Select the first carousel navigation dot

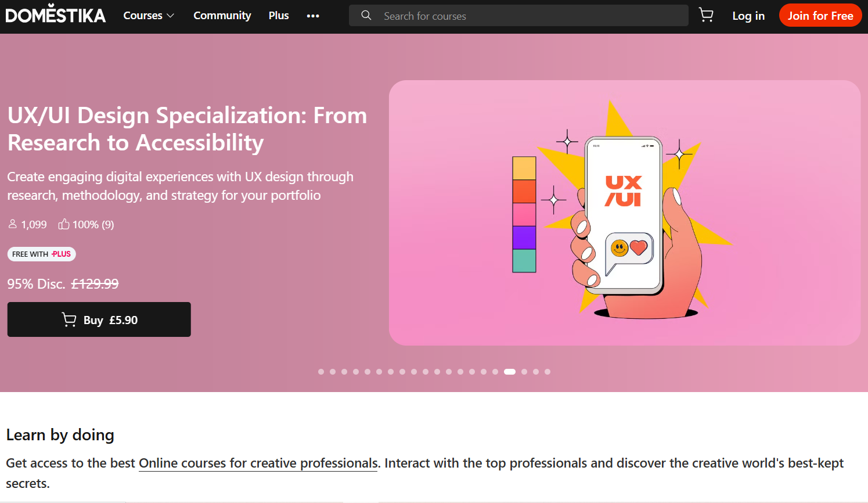coord(320,372)
